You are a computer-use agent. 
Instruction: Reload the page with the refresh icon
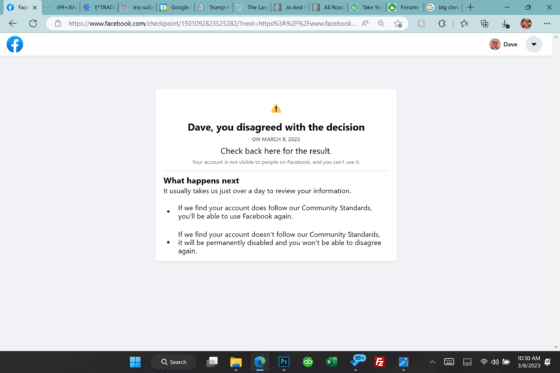pyautogui.click(x=33, y=24)
